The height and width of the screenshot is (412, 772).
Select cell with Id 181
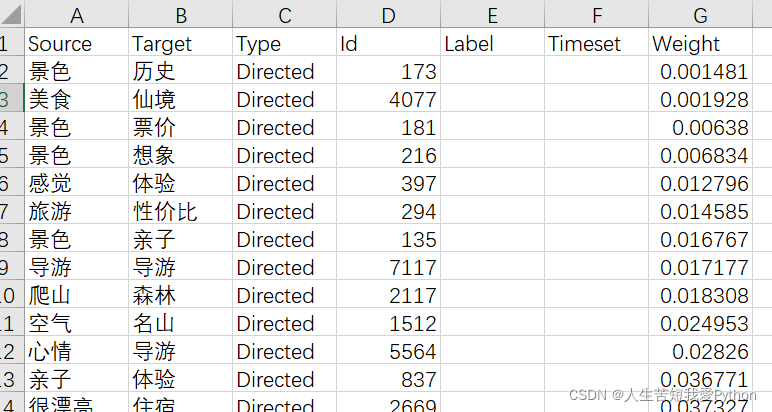coord(388,126)
